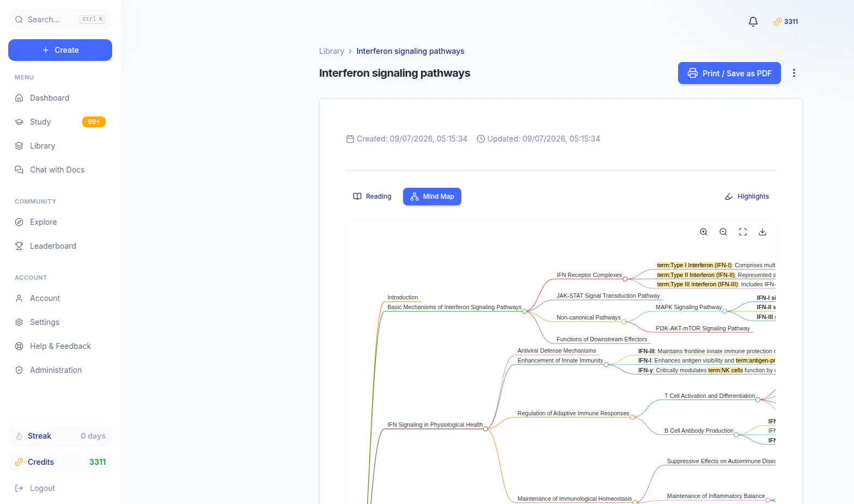Click the Ctrl K shortcut hint
854x504 pixels.
[93, 19]
